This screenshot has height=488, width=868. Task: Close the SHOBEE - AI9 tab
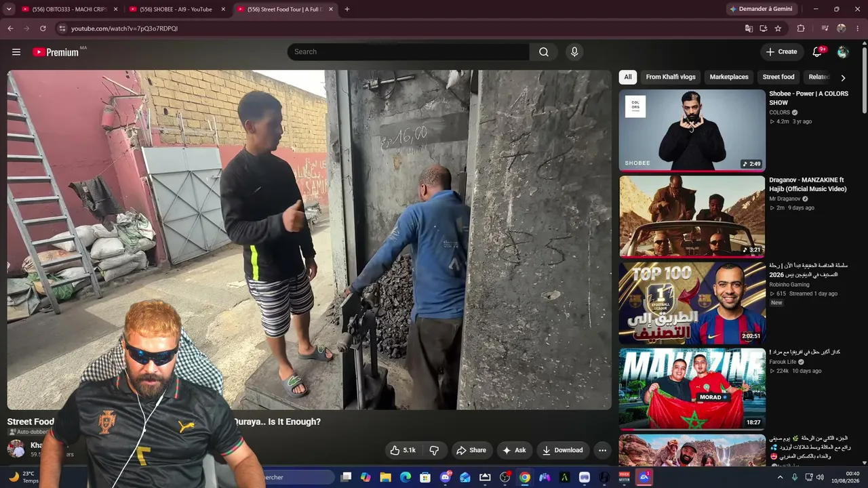(223, 9)
